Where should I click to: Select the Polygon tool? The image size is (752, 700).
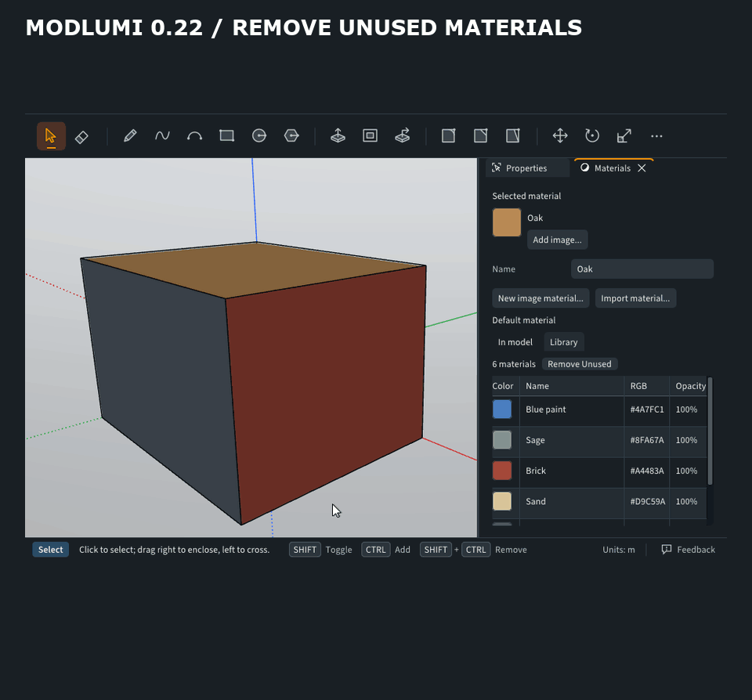point(291,136)
